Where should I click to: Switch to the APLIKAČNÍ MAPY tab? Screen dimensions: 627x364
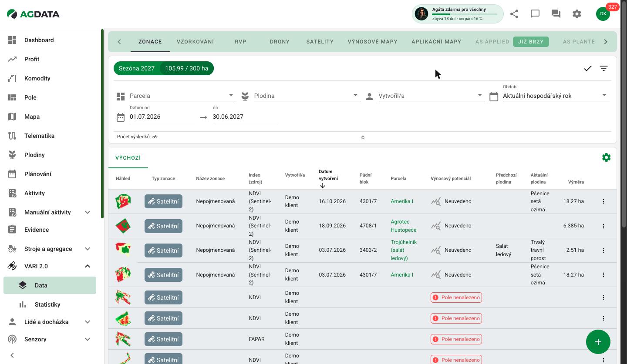436,42
